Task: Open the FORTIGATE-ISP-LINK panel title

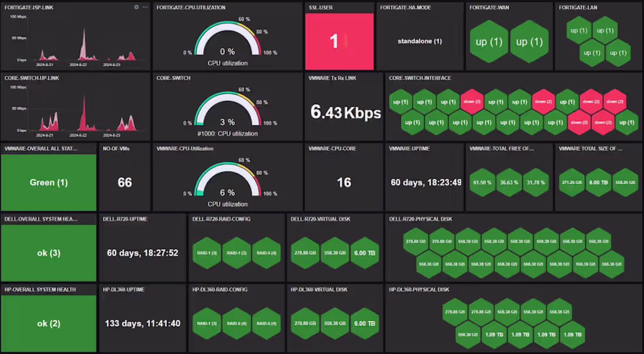Action: [29, 8]
